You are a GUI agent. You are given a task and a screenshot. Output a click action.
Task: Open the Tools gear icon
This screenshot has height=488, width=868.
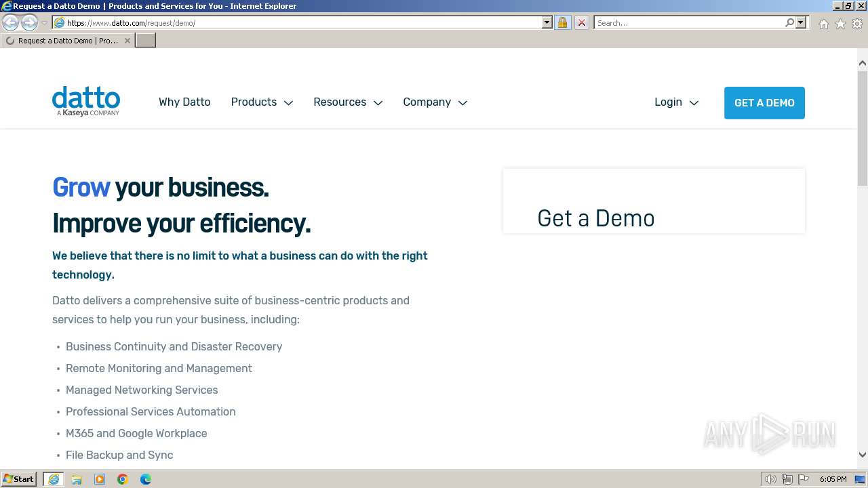(x=857, y=24)
